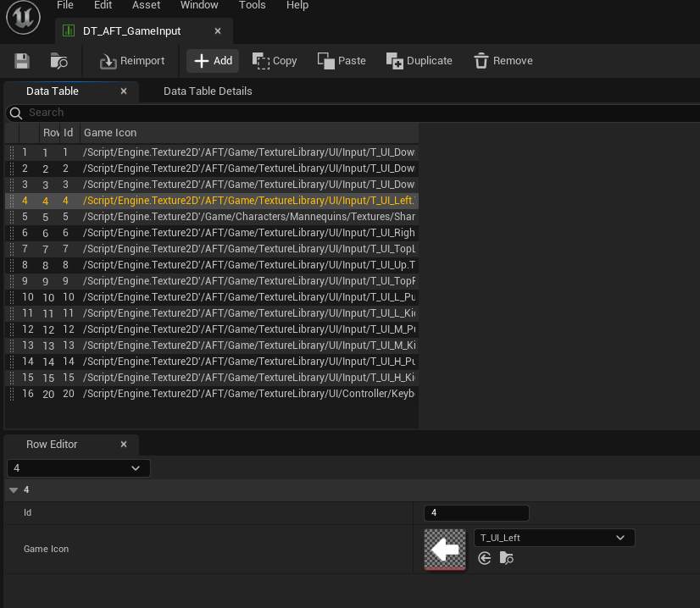This screenshot has height=608, width=700.
Task: Browse to asset in Content Browser from toolbar
Action: (58, 60)
